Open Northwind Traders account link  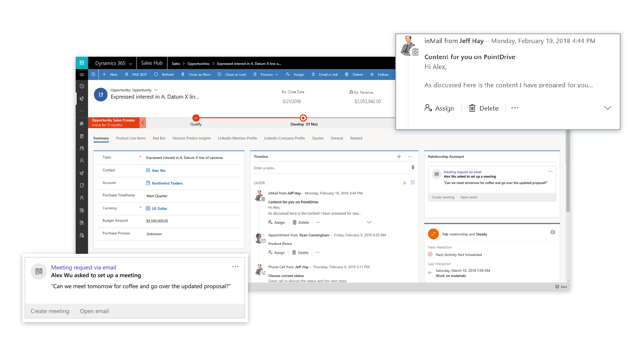pyautogui.click(x=167, y=183)
